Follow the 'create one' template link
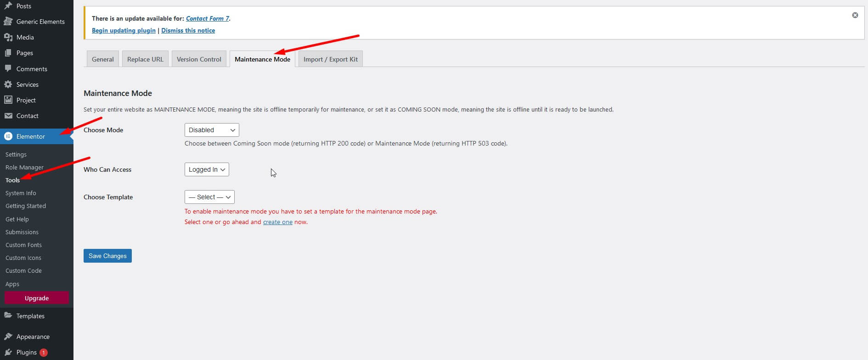The height and width of the screenshot is (360, 868). tap(277, 222)
